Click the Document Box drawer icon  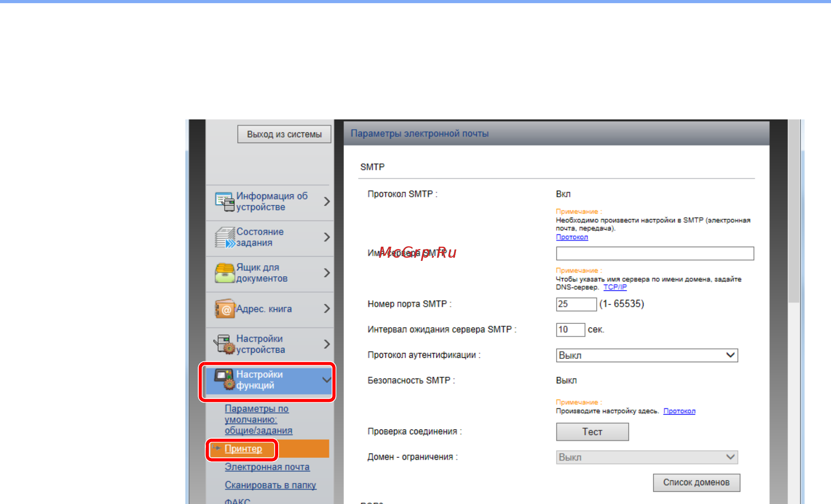point(225,273)
